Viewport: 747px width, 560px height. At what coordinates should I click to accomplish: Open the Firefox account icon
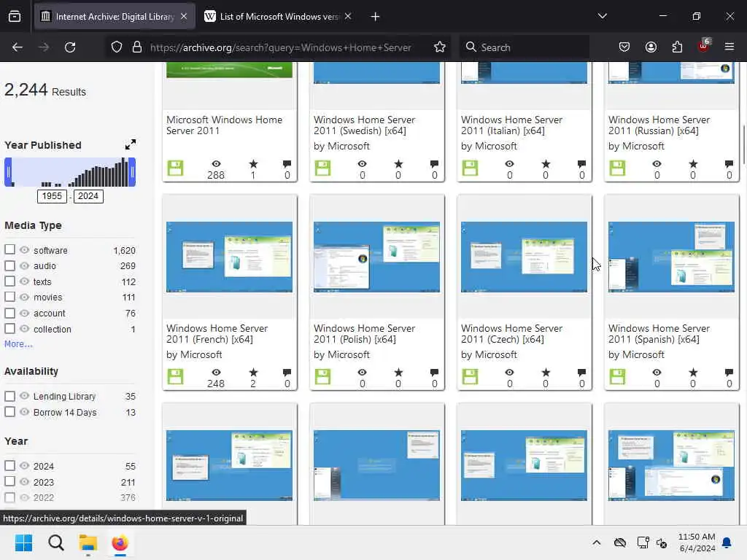coord(651,47)
